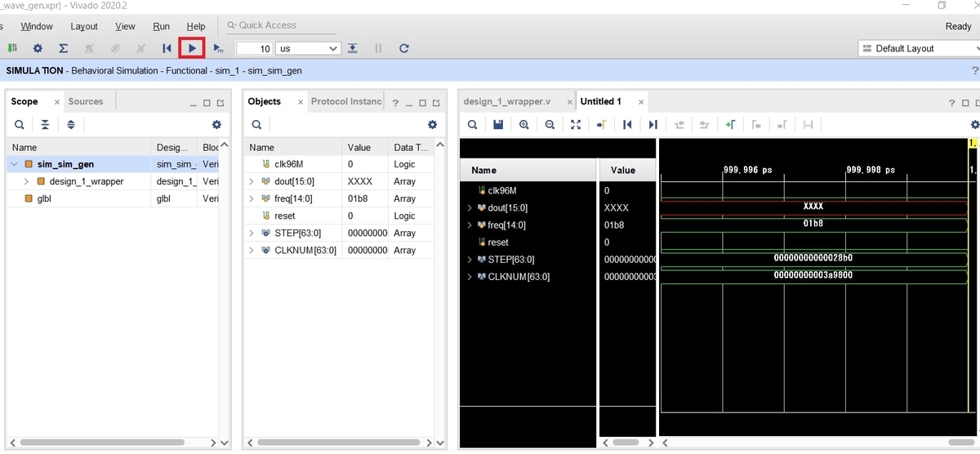
Task: Expand CLKNUM[63:0] in Objects panel
Action: (252, 250)
